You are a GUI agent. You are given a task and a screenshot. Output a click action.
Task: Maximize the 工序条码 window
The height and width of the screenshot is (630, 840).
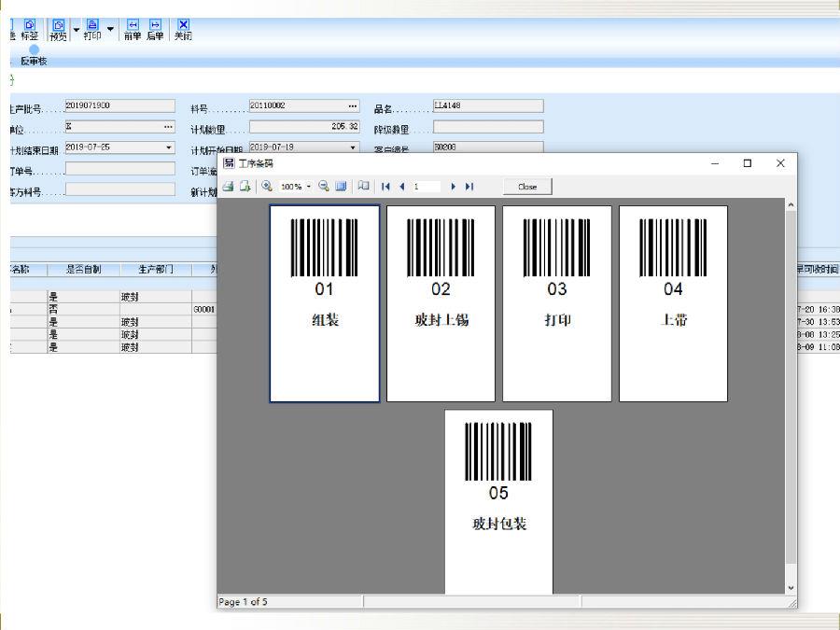click(748, 163)
